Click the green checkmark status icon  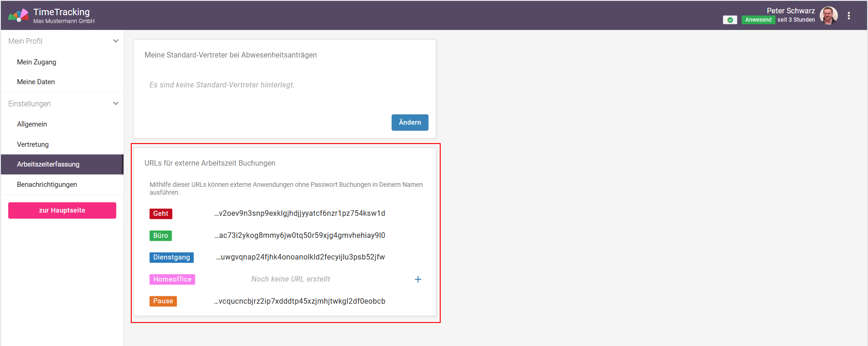[730, 20]
